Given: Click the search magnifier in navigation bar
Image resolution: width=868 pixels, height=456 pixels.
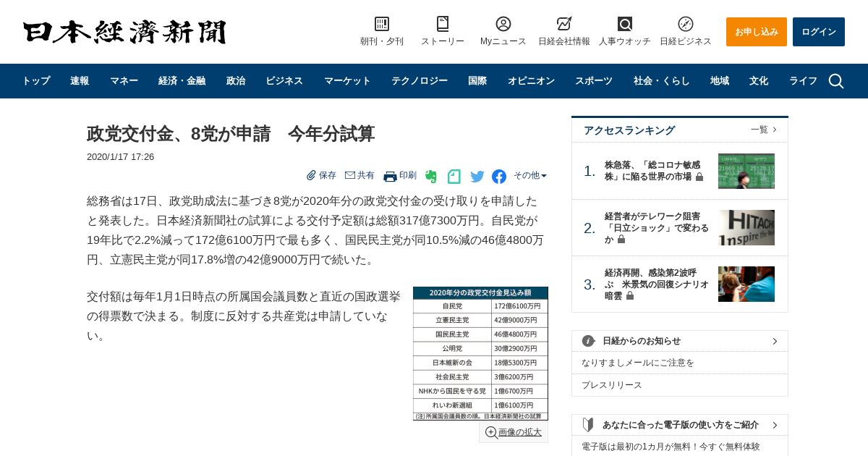Looking at the screenshot, I should click(x=836, y=81).
